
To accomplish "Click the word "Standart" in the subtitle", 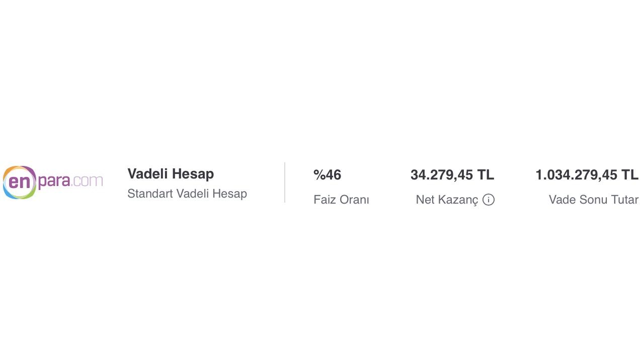I will pos(150,194).
